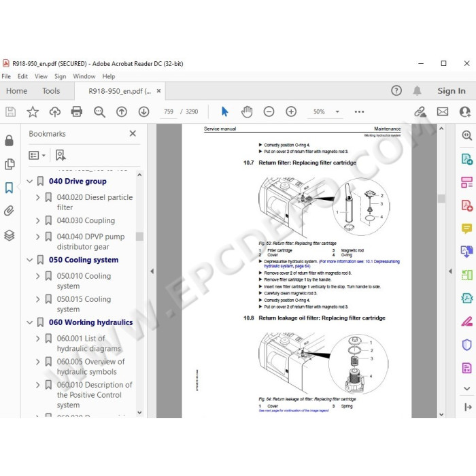Switch to the Home tab
The image size is (476, 476).
[x=17, y=90]
